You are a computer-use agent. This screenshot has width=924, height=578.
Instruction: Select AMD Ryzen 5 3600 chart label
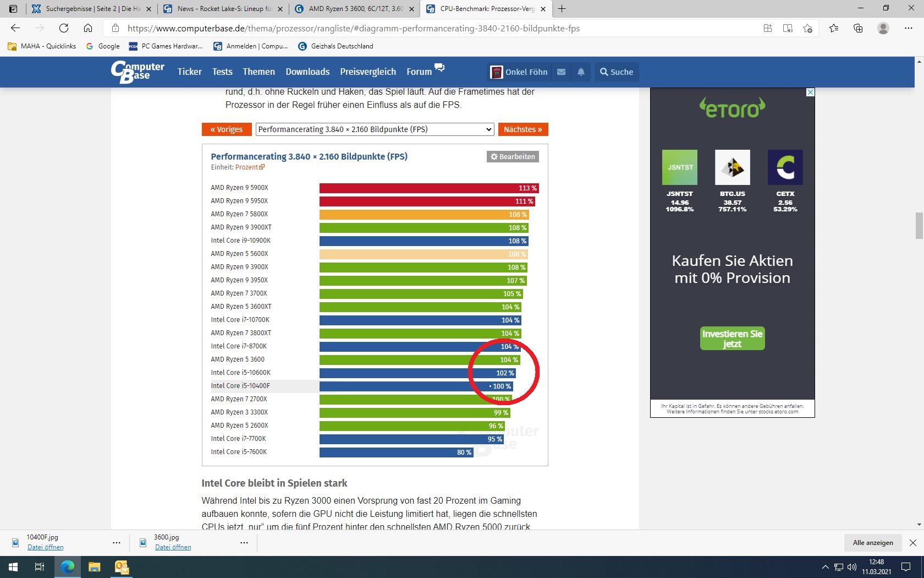(x=238, y=359)
